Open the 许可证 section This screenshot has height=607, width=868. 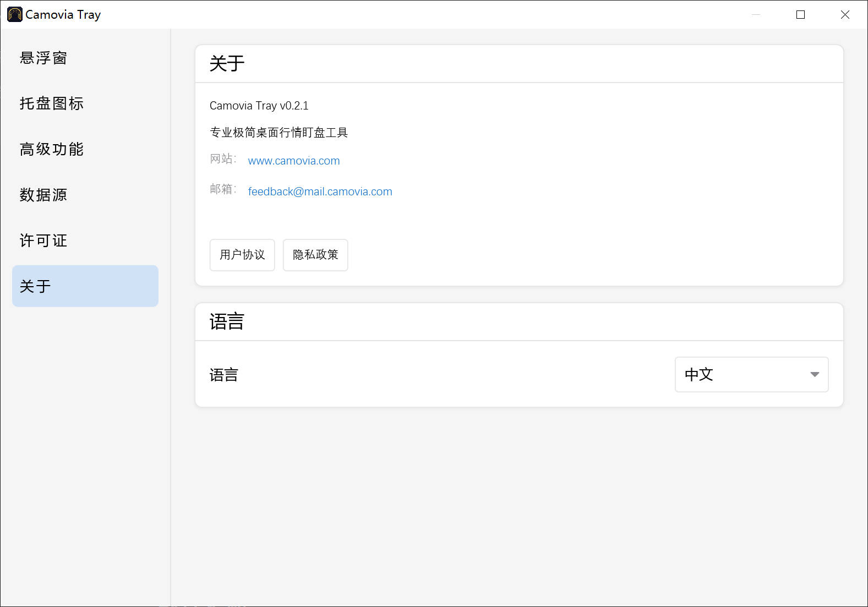tap(85, 240)
